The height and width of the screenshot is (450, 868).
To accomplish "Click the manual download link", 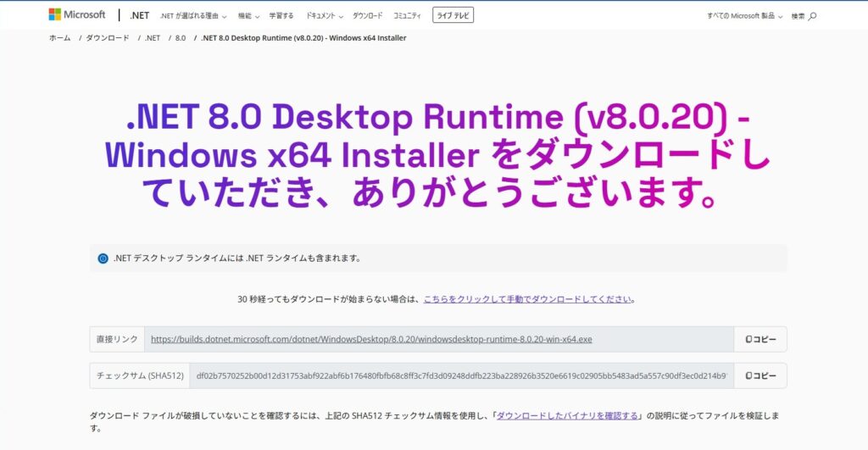I will pyautogui.click(x=528, y=299).
